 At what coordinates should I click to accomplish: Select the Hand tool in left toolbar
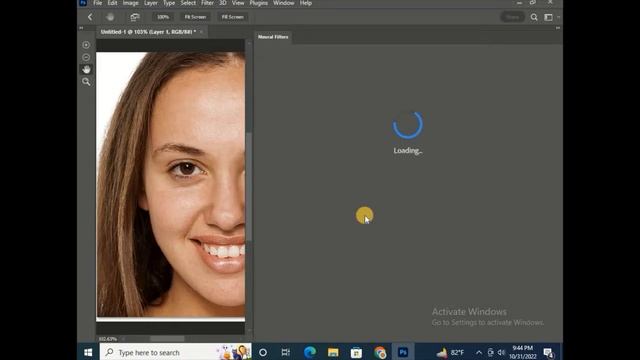(x=86, y=69)
